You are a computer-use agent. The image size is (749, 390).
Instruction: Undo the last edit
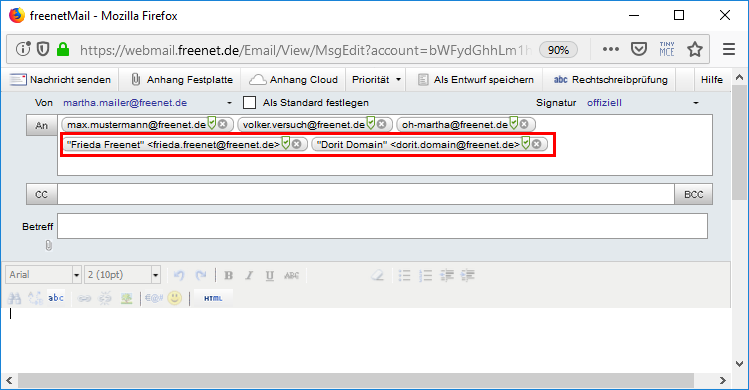point(179,275)
